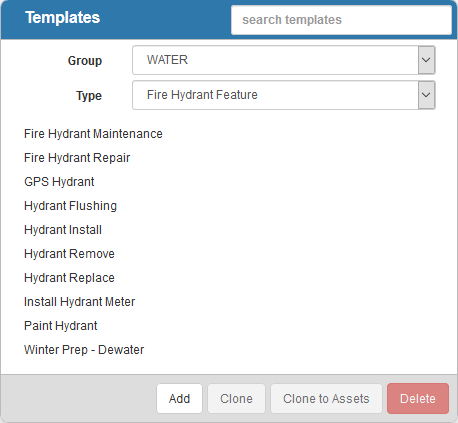Select the Install Hydrant Meter template

(80, 302)
